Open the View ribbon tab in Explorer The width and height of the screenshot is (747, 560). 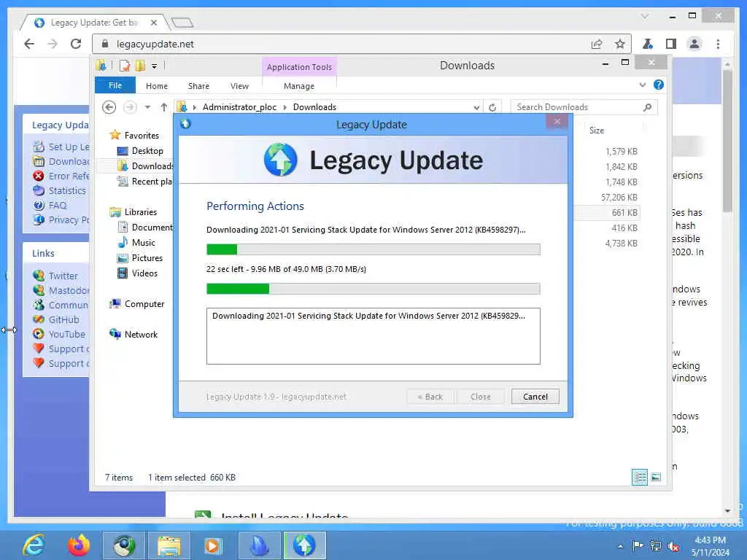click(x=239, y=86)
